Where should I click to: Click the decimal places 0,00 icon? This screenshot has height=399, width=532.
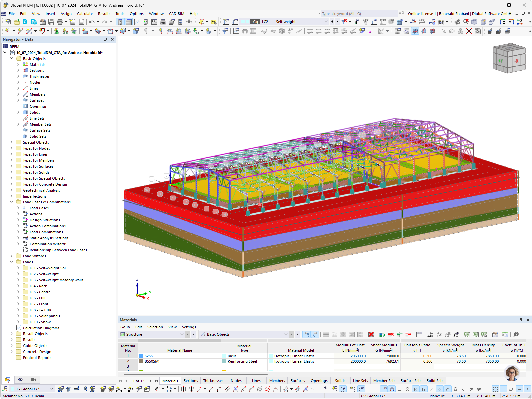pyautogui.click(x=505, y=334)
